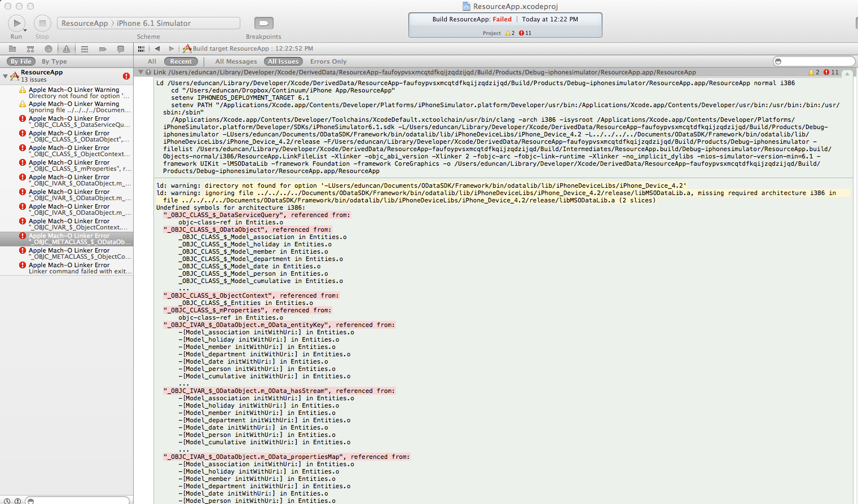Viewport: 858px width, 504px height.
Task: Switch to Errors Only filter
Action: click(328, 61)
